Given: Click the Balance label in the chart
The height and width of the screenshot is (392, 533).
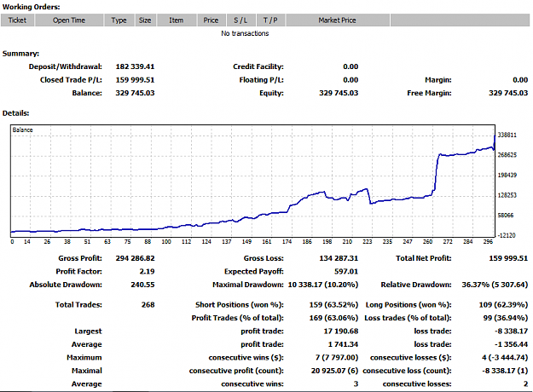Looking at the screenshot, I should tap(23, 130).
